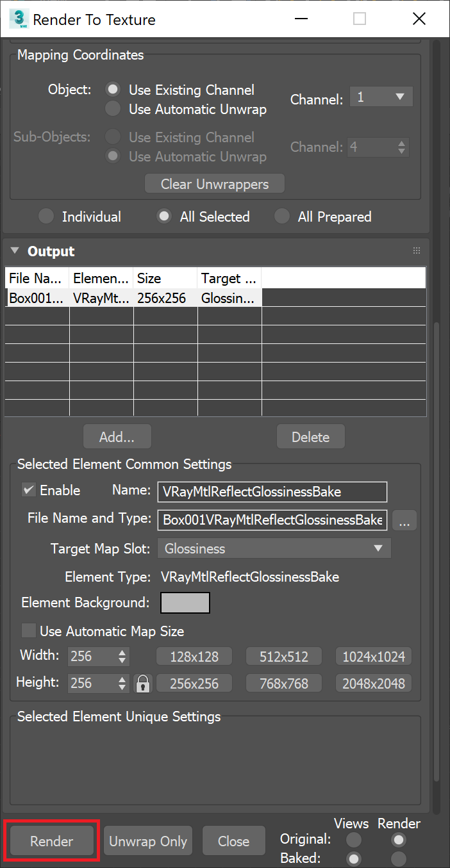Click the Unwrap Only button
Image resolution: width=450 pixels, height=868 pixels.
[148, 841]
